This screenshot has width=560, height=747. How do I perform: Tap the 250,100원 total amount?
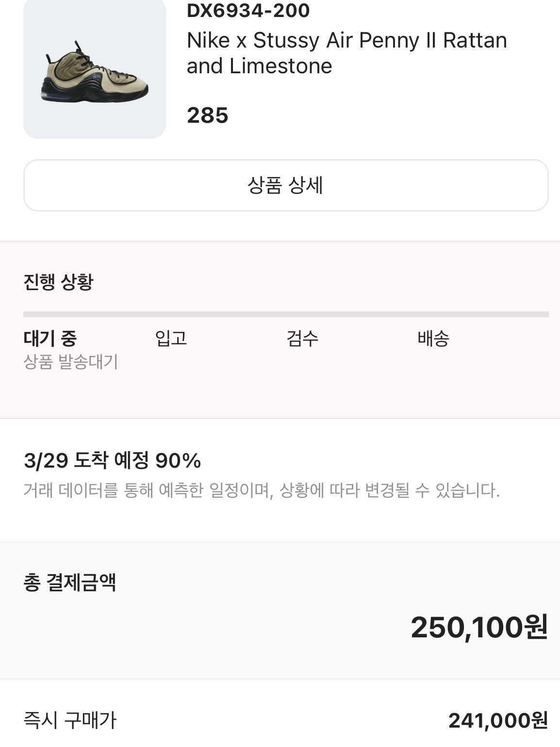479,627
